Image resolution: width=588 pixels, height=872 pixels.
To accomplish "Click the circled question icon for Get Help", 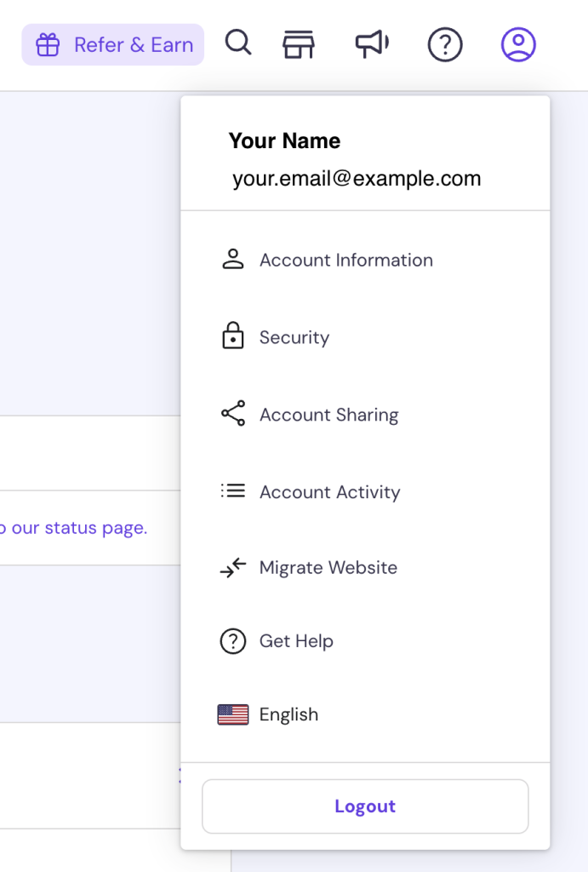I will pos(232,640).
